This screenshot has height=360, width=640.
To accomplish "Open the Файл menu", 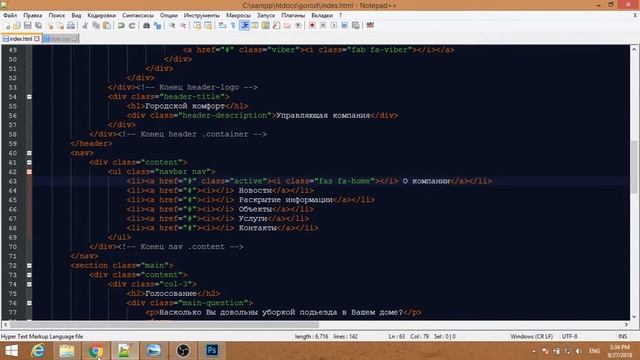I will click(x=10, y=15).
